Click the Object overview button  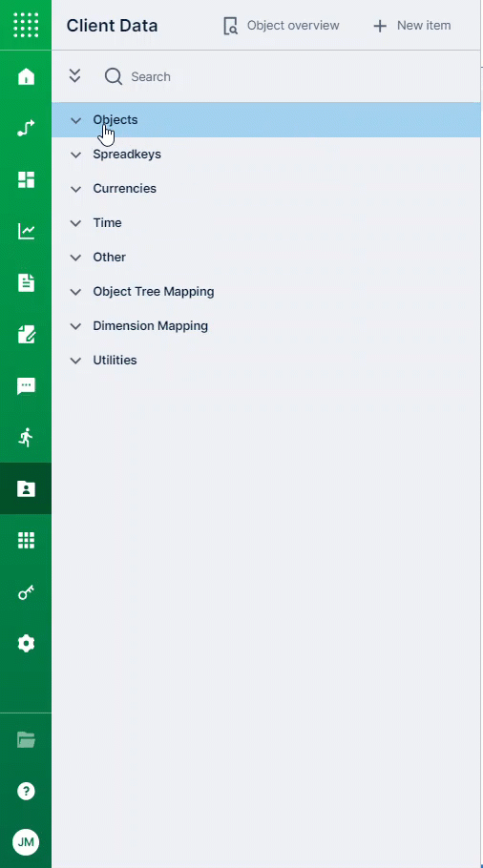[281, 26]
